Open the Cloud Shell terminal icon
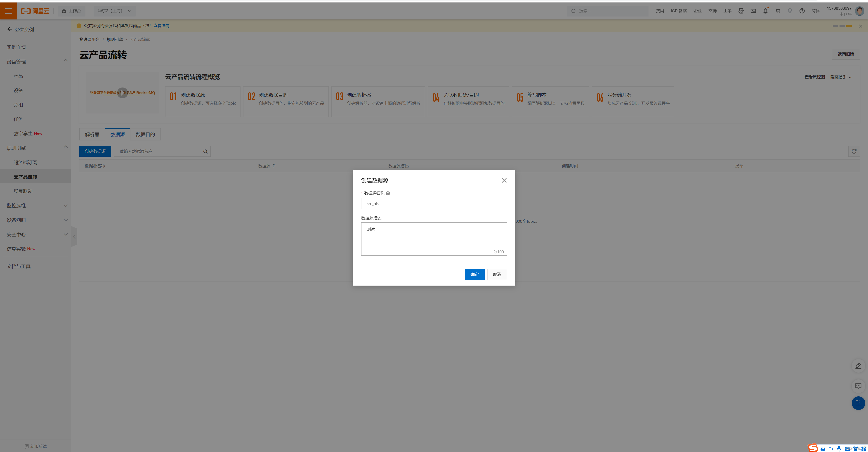Image resolution: width=868 pixels, height=452 pixels. pyautogui.click(x=753, y=11)
